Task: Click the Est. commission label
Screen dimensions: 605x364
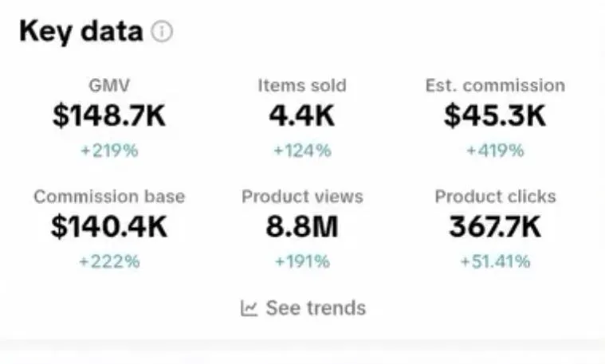Action: click(x=496, y=85)
